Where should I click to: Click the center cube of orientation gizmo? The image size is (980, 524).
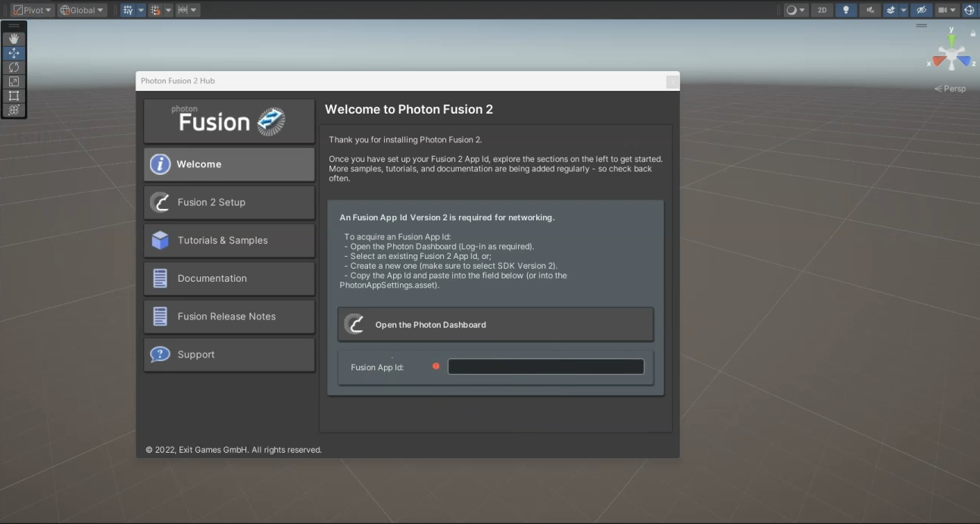pos(951,55)
